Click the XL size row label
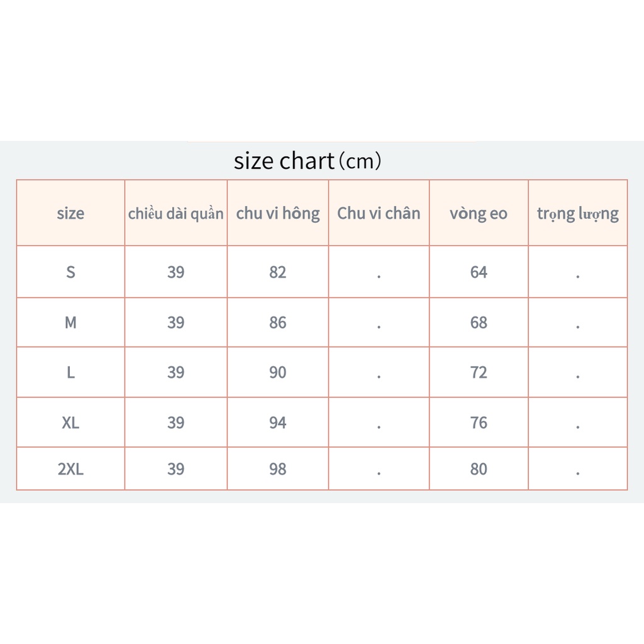This screenshot has width=644, height=644. 70,423
